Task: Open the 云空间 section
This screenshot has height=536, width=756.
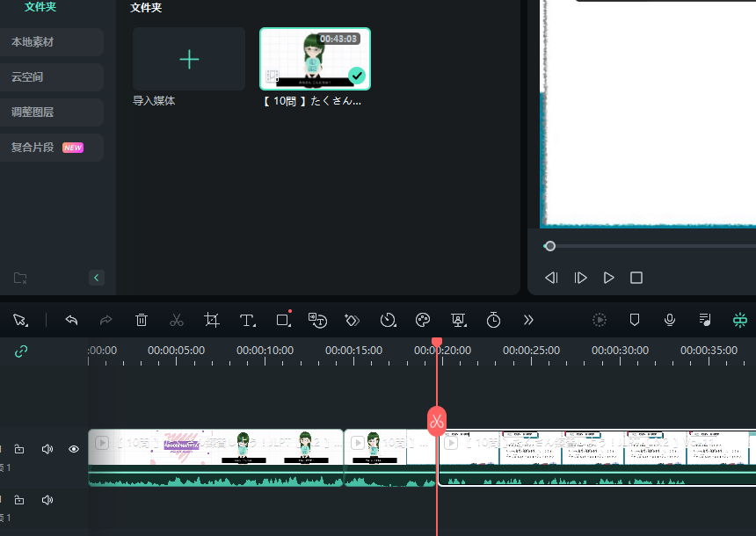Action: coord(51,77)
